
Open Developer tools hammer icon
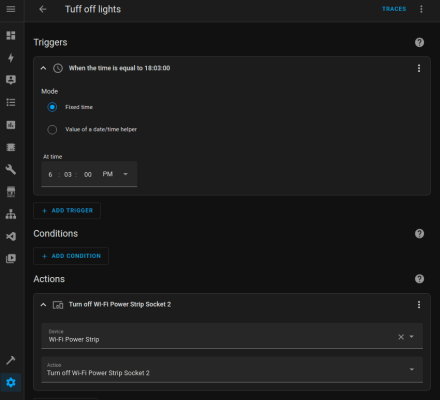pyautogui.click(x=11, y=360)
